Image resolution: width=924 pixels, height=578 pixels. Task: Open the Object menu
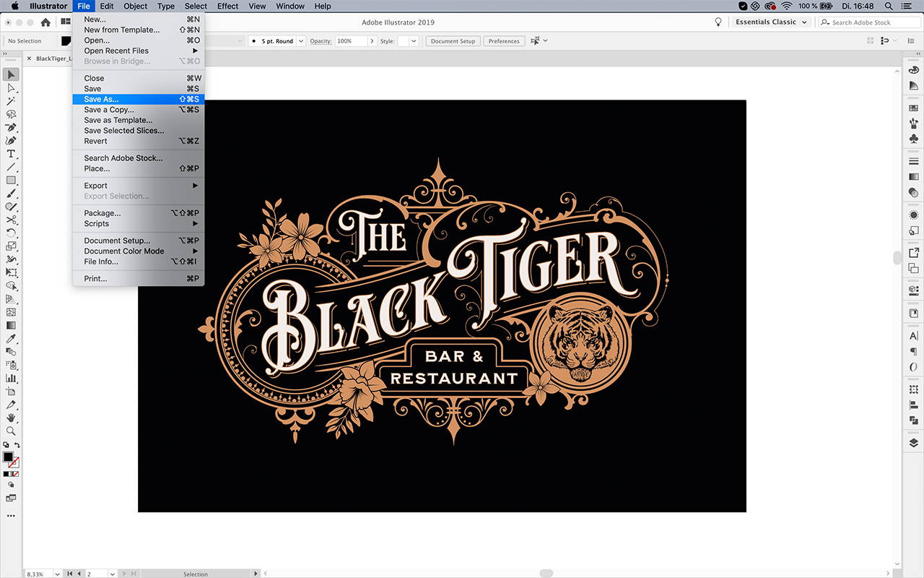(x=135, y=6)
